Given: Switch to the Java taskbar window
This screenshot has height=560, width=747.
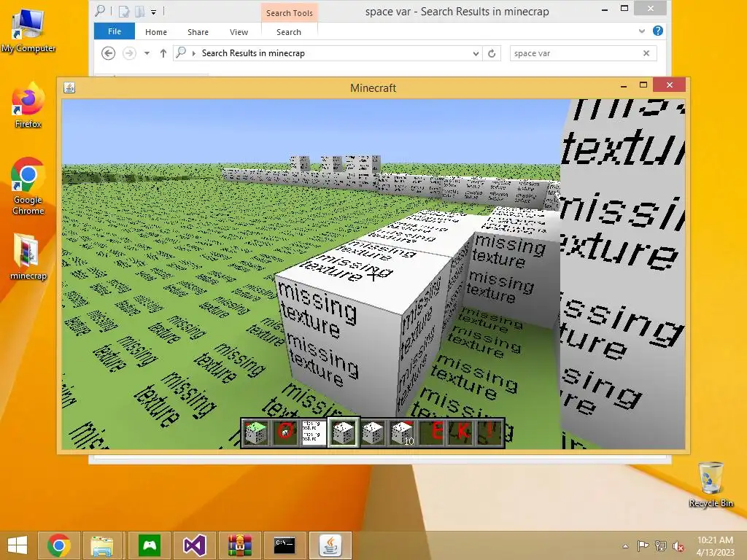Looking at the screenshot, I should point(330,545).
